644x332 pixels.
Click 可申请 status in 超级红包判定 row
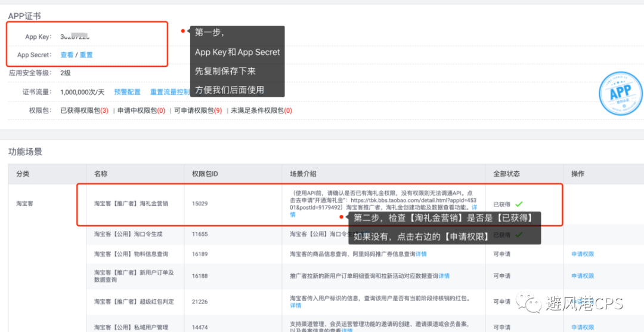[501, 302]
